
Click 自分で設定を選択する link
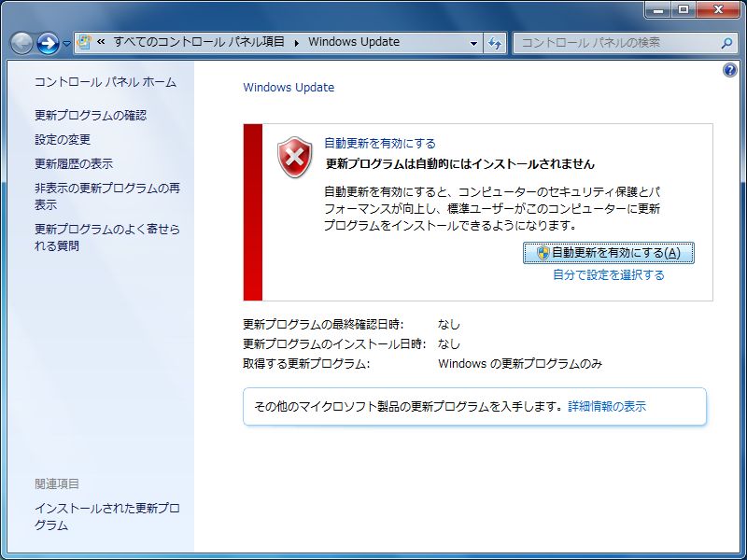609,274
